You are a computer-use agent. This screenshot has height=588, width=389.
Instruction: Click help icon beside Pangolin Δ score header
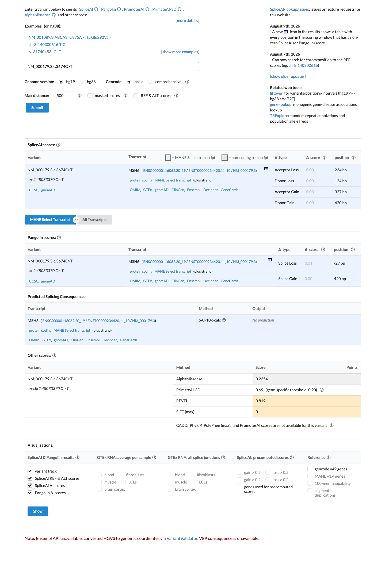[323, 250]
